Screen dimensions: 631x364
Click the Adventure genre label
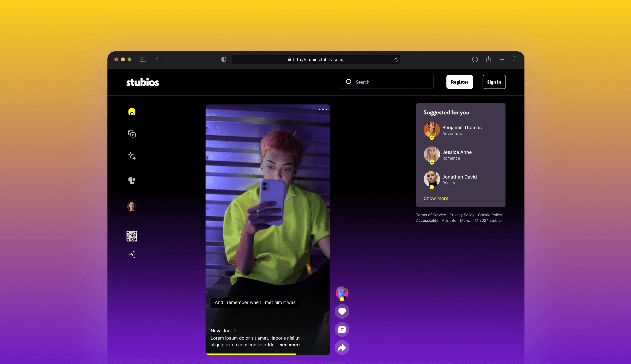pos(452,134)
